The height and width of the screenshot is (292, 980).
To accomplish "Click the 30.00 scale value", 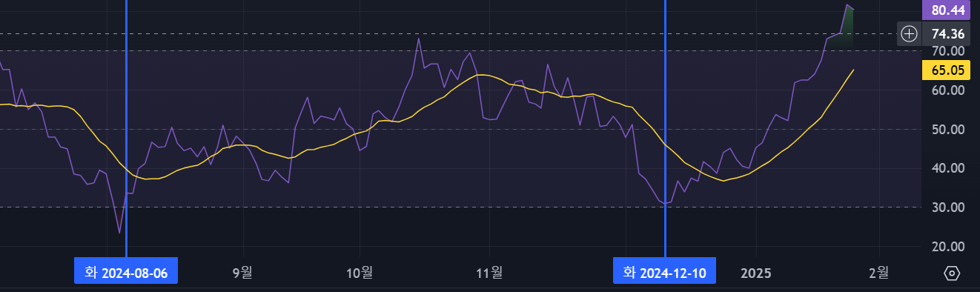I will click(x=947, y=208).
